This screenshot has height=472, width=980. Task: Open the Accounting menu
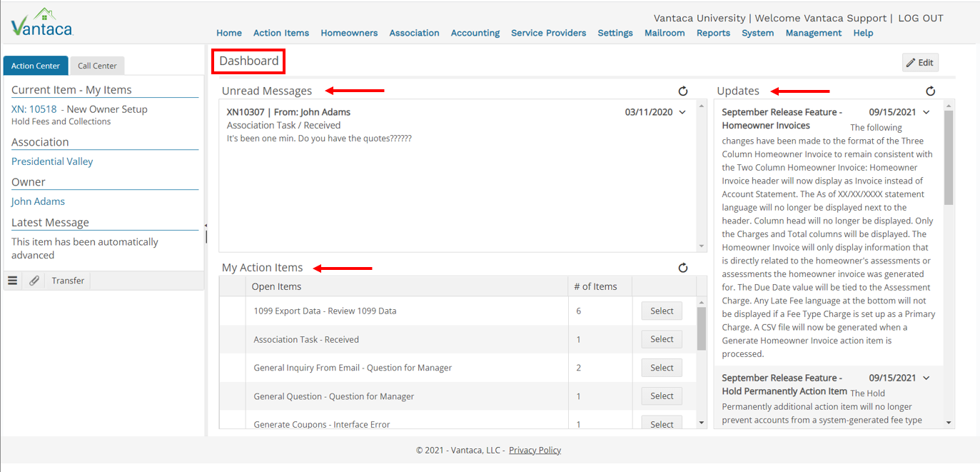coord(475,33)
